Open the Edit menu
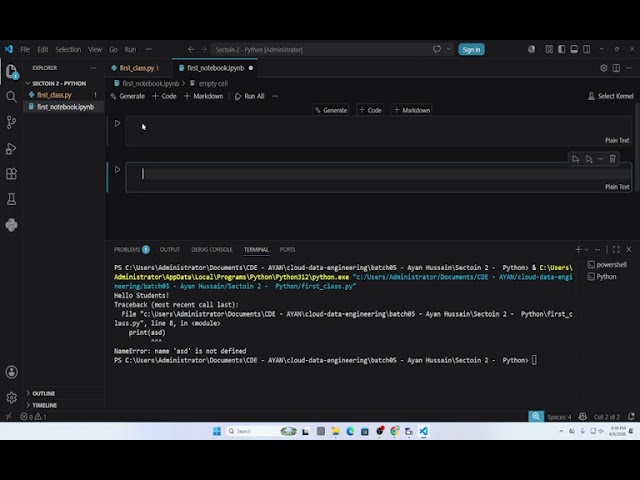640x480 pixels. tap(42, 49)
